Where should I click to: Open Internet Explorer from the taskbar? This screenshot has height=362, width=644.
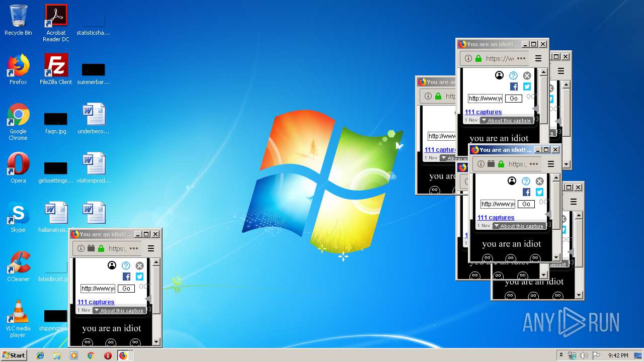click(40, 355)
